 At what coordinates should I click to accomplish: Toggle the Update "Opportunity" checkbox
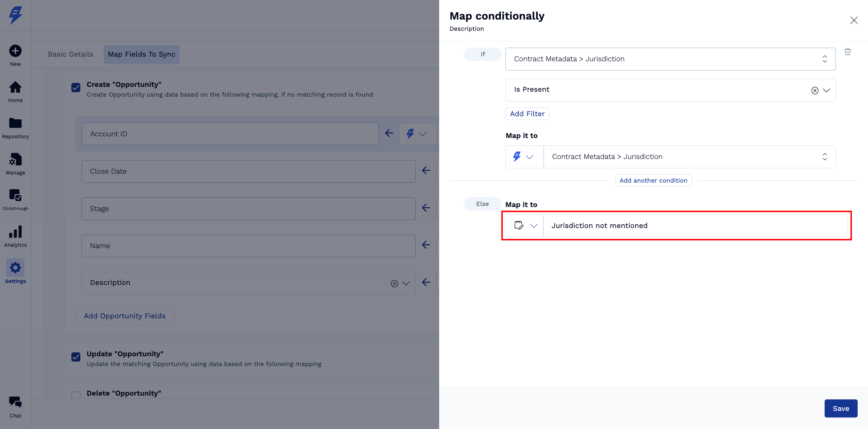click(76, 357)
